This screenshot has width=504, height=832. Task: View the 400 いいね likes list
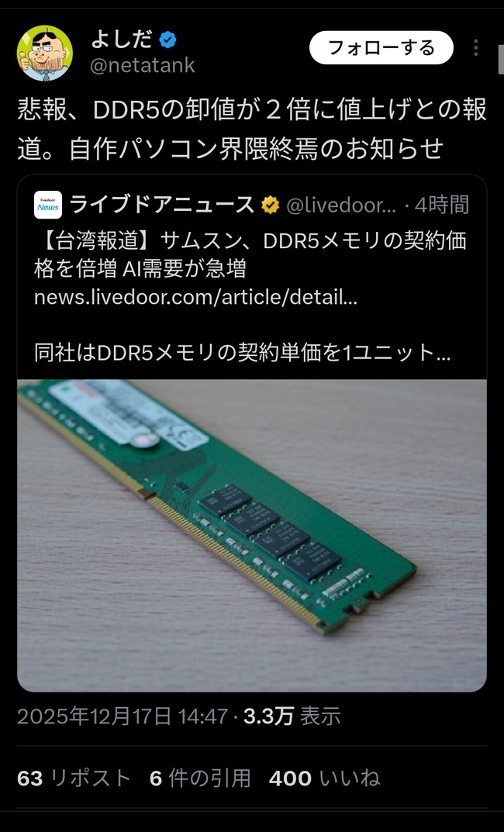pos(324,778)
